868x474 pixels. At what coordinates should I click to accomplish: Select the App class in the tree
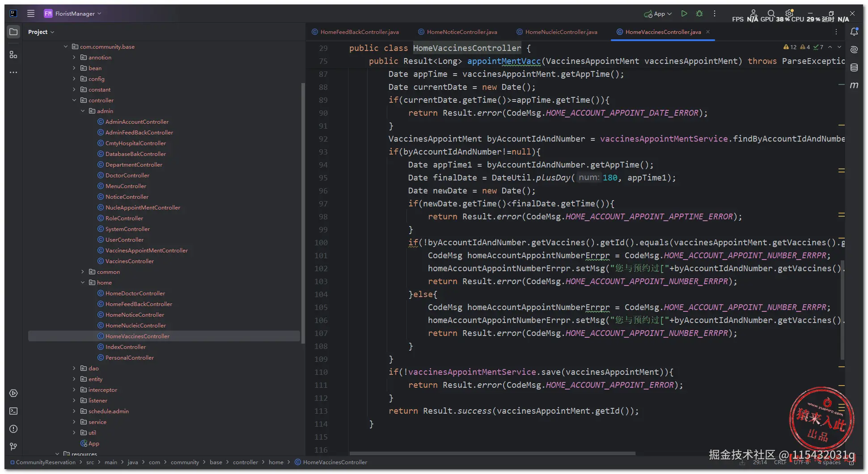coord(90,443)
